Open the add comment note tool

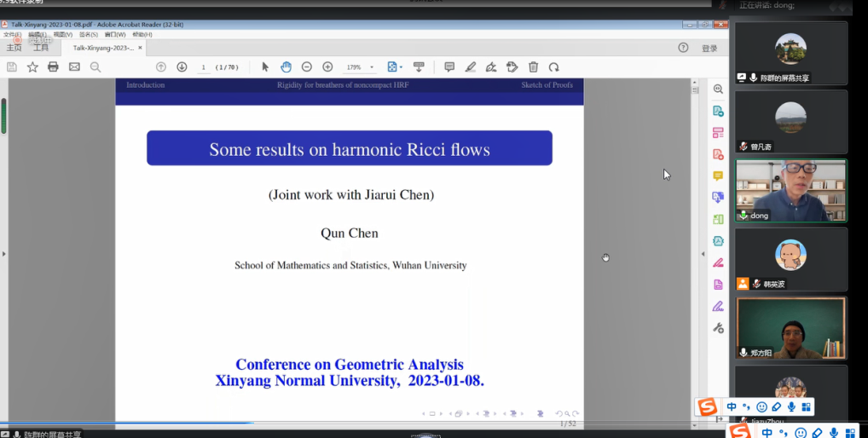(x=449, y=67)
